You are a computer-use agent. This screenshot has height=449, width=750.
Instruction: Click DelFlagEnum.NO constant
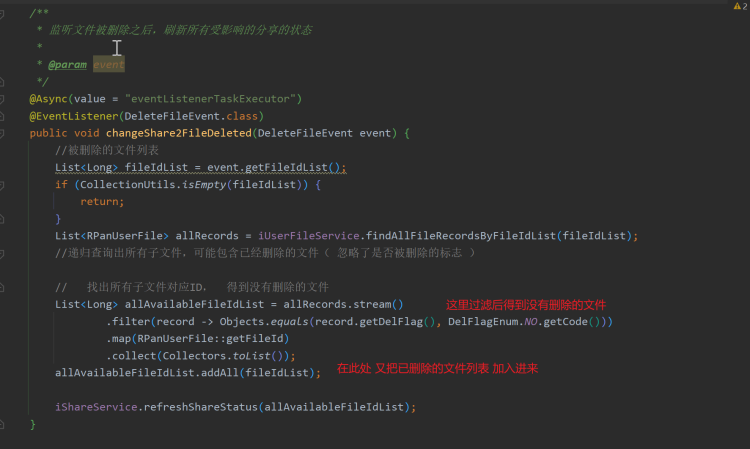(493, 321)
